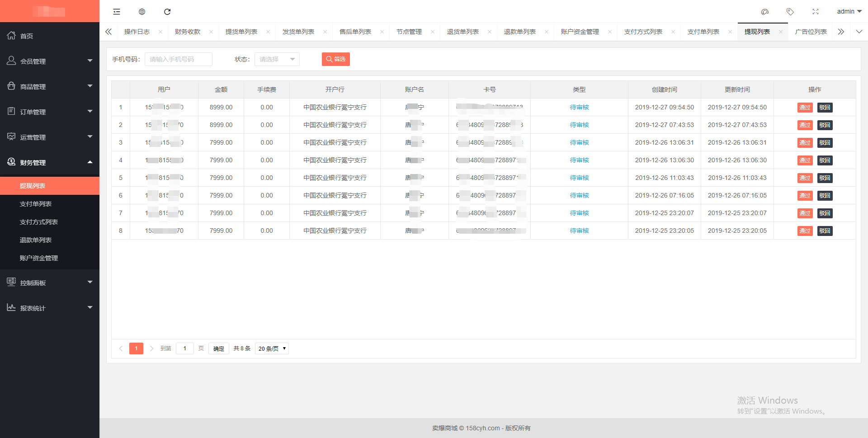Switch to the 广告位列表 tab
The image size is (868, 438).
[x=811, y=32]
